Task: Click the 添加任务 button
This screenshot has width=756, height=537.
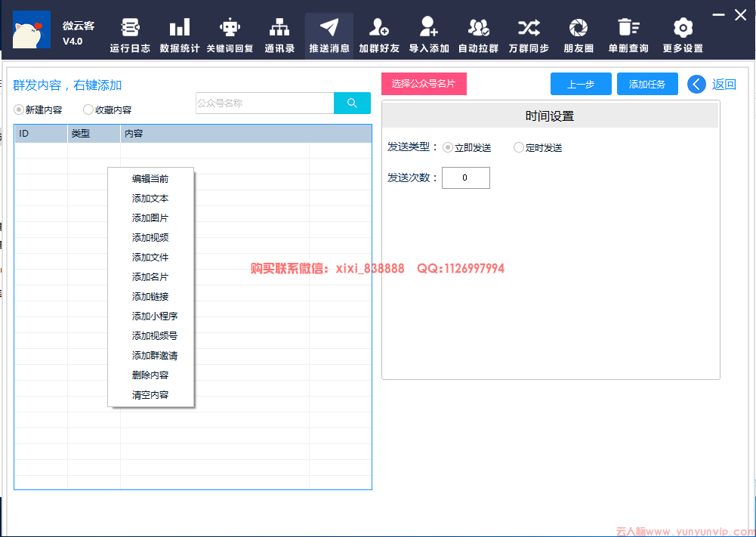Action: tap(647, 85)
